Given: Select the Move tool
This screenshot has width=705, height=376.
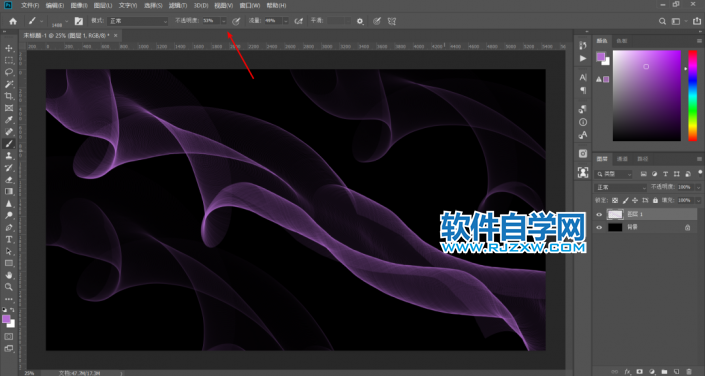Looking at the screenshot, I should [x=9, y=48].
